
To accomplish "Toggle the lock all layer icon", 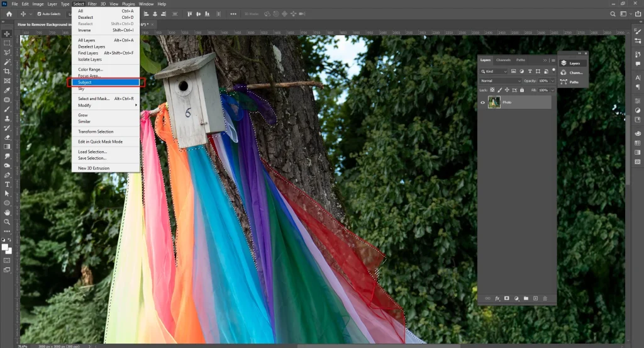I will 523,91.
